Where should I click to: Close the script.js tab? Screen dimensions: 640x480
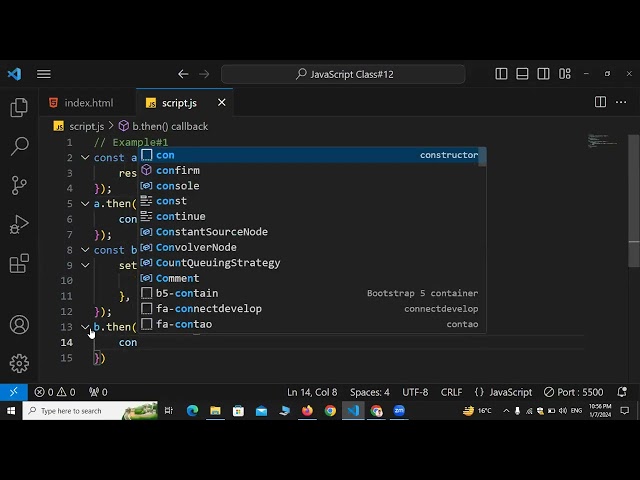click(x=222, y=102)
